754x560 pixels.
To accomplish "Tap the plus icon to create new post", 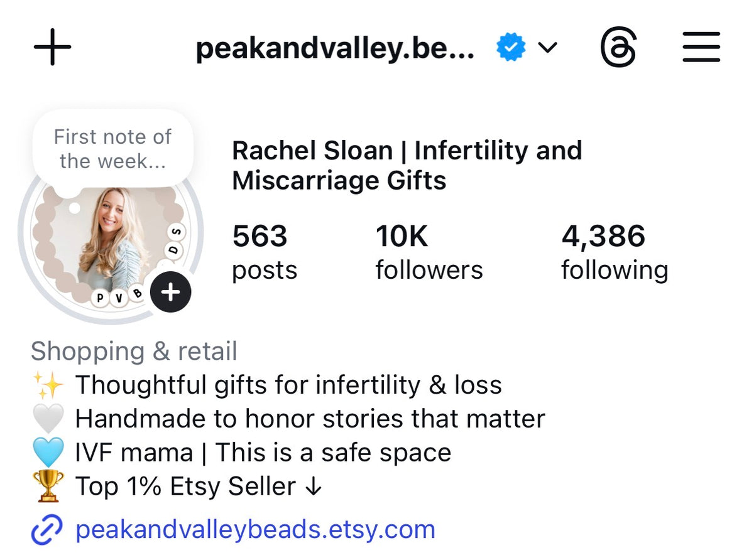I will (x=52, y=47).
